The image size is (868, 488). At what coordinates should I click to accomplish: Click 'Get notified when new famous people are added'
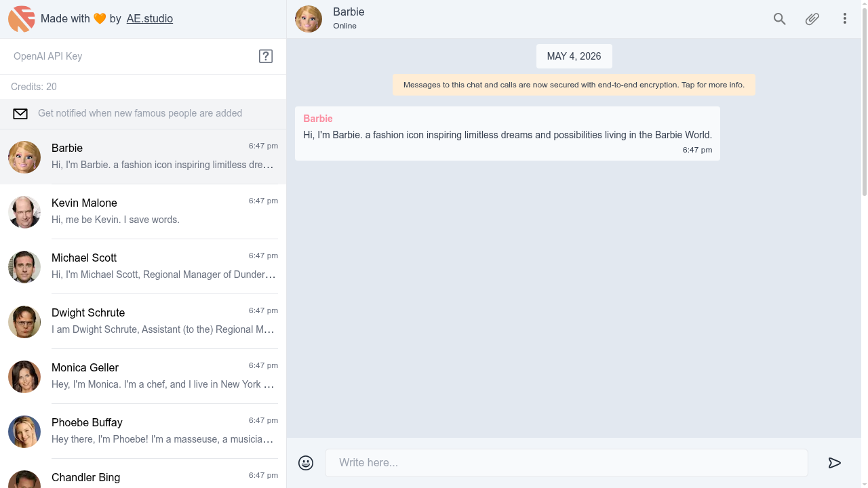140,113
